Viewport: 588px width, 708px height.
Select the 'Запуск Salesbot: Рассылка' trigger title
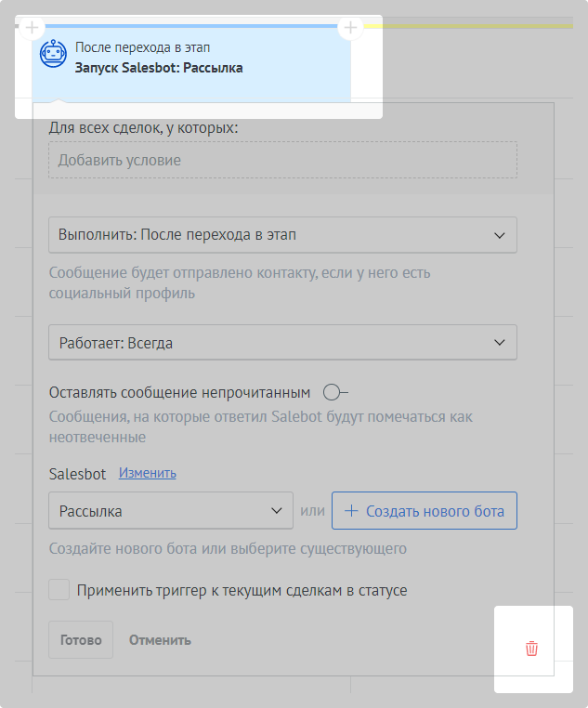click(159, 68)
